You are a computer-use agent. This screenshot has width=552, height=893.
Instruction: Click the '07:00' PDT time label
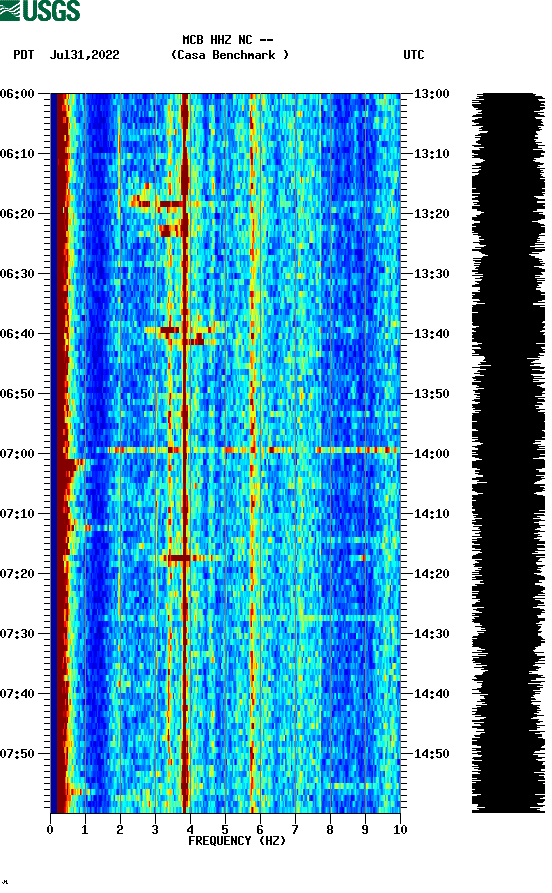click(x=17, y=454)
